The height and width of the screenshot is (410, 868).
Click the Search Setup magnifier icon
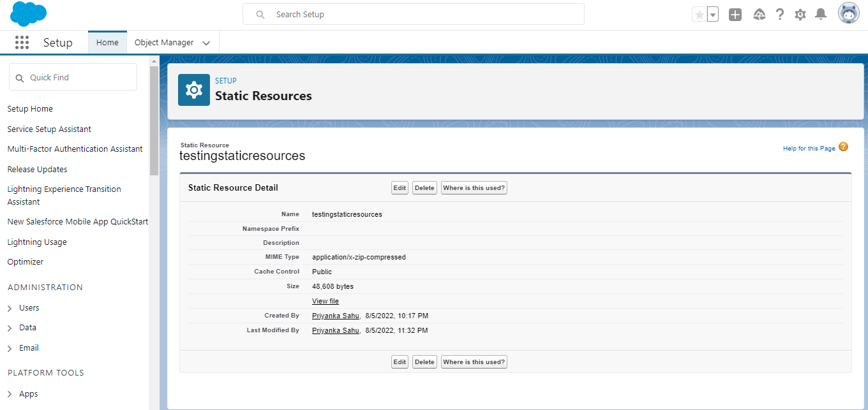coord(260,15)
